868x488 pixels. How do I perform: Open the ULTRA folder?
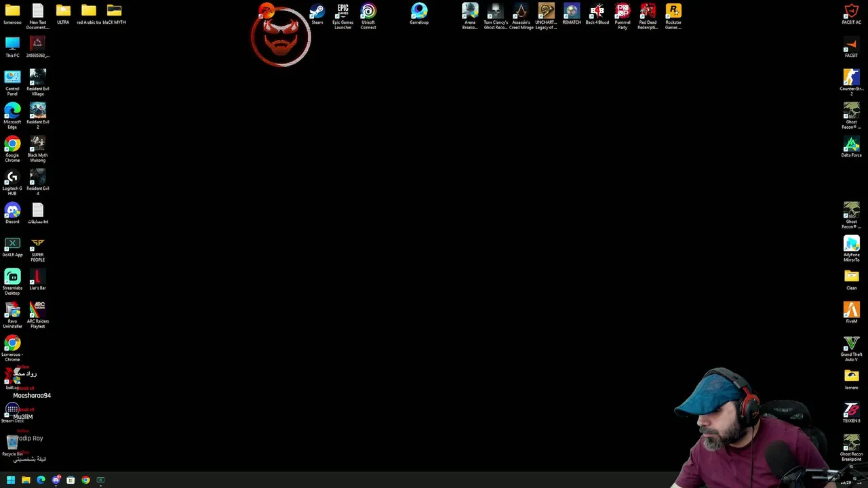(x=63, y=14)
